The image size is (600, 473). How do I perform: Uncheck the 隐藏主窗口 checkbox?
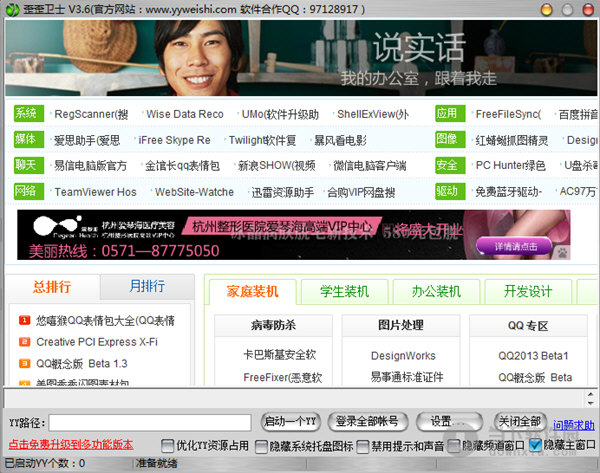pos(536,445)
